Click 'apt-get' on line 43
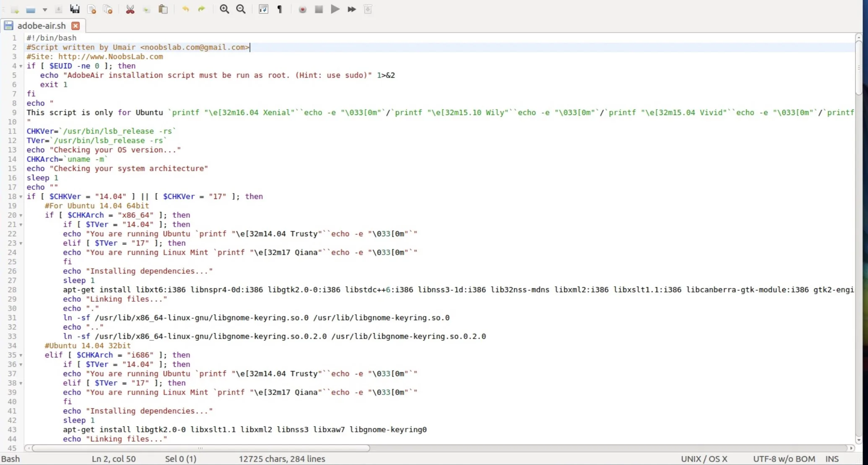Screen dimensions: 868x465 pos(79,430)
